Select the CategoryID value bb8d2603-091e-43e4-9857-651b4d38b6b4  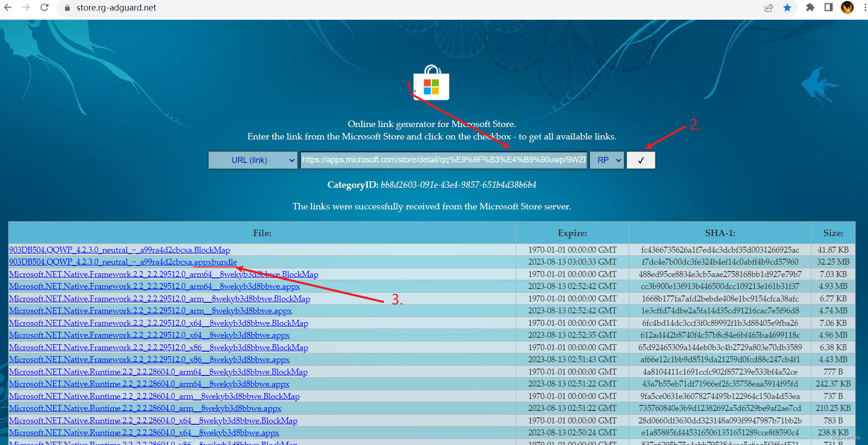tap(459, 185)
